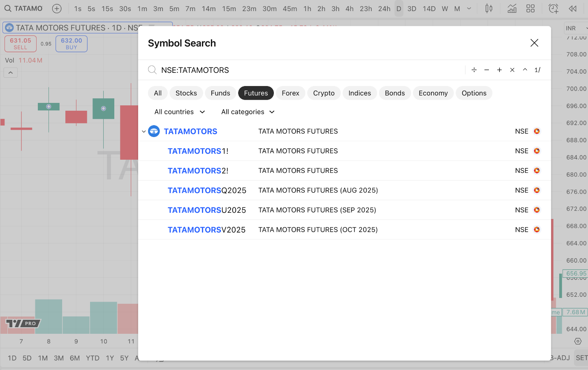Select the Options filter tab
This screenshot has width=588, height=370.
click(x=474, y=93)
